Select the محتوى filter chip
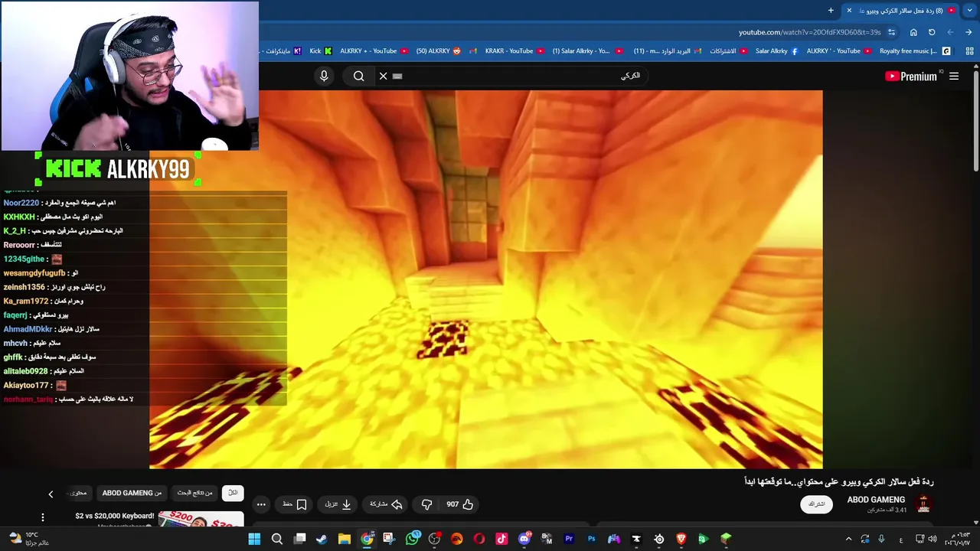 pos(79,493)
